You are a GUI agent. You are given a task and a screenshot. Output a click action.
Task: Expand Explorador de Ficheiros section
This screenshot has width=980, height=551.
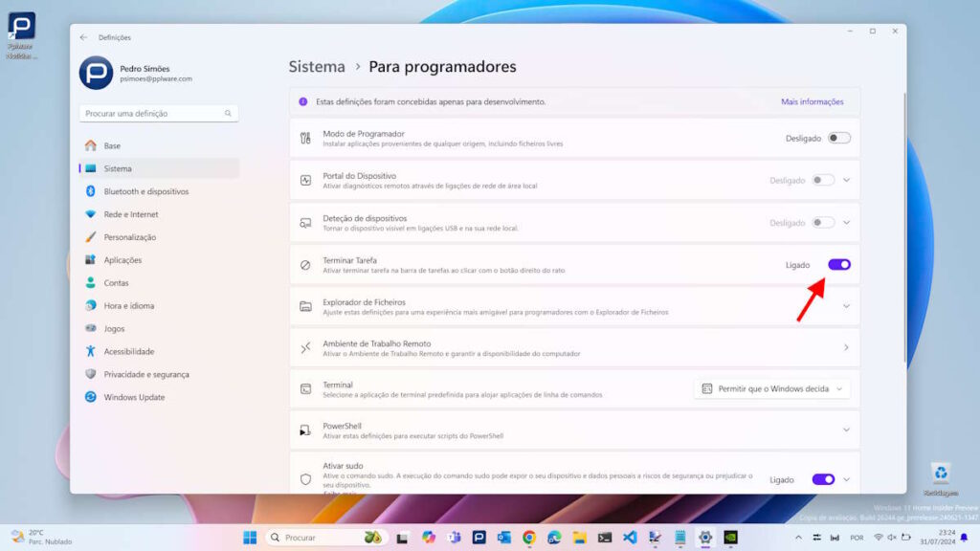[x=846, y=306]
